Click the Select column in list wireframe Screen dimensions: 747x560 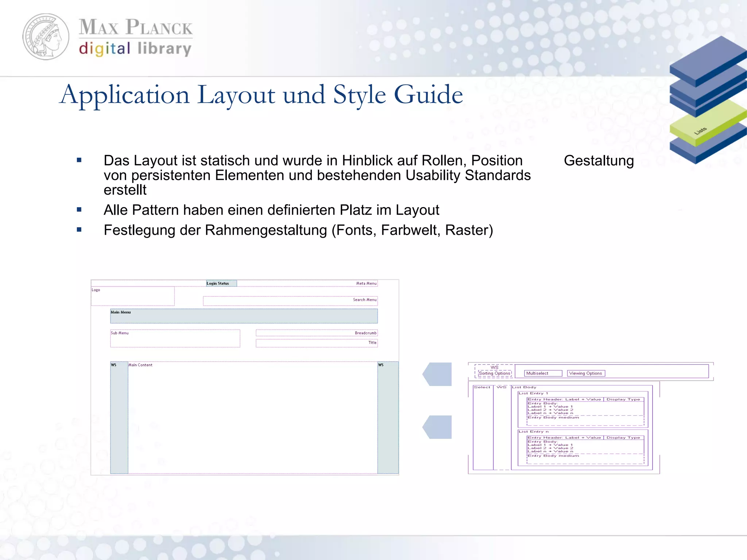[483, 427]
